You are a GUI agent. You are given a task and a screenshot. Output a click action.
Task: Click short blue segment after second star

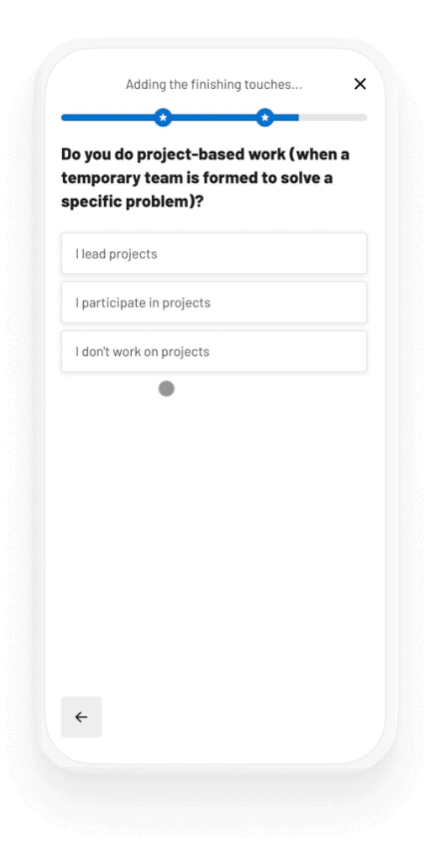pyautogui.click(x=287, y=118)
